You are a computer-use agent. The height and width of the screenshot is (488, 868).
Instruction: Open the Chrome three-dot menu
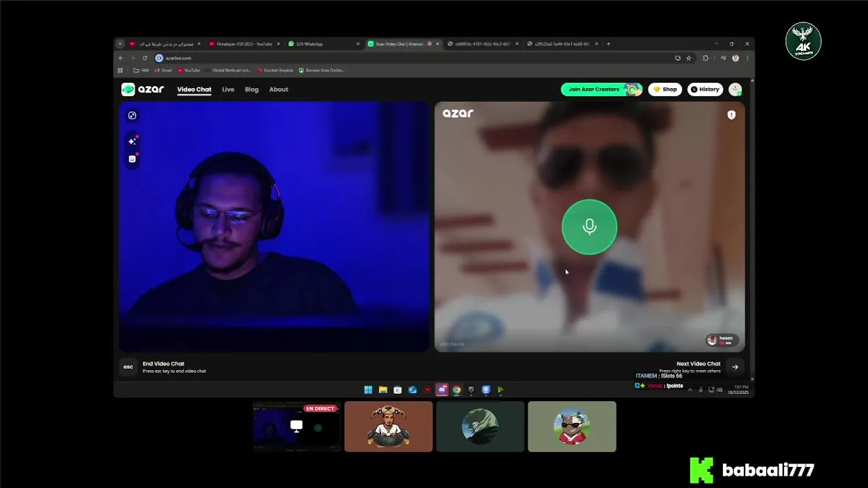(747, 58)
